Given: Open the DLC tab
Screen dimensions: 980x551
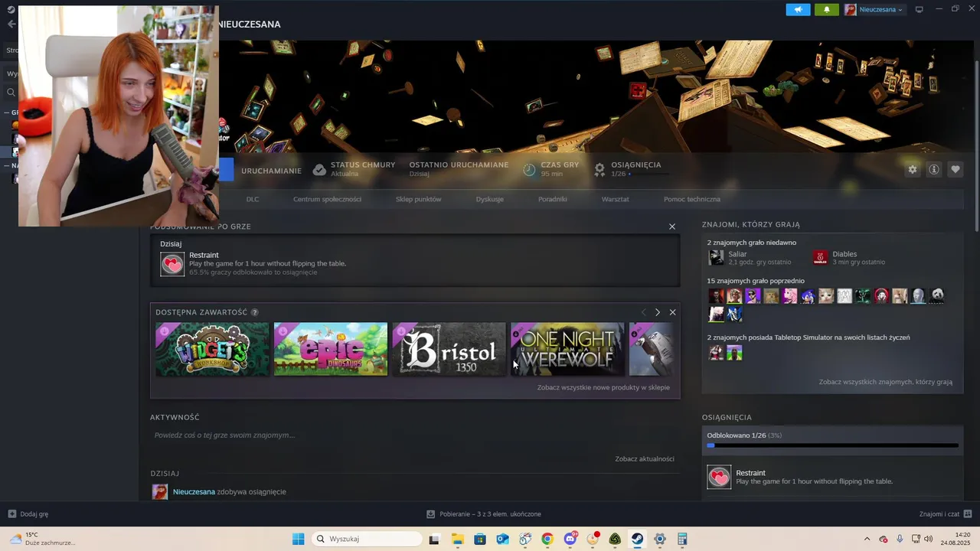Looking at the screenshot, I should [x=253, y=199].
